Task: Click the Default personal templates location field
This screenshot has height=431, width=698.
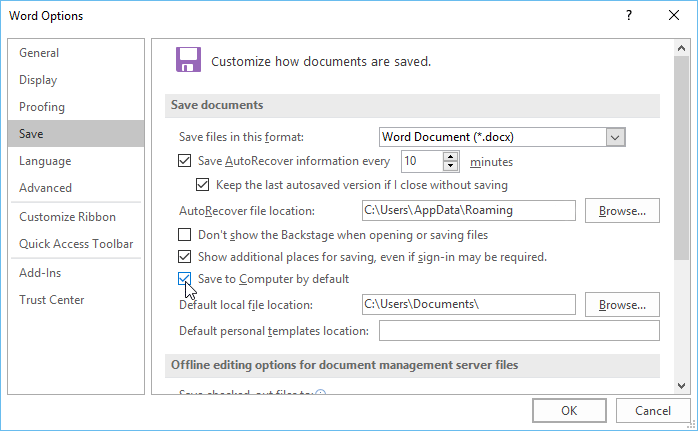Action: point(519,331)
